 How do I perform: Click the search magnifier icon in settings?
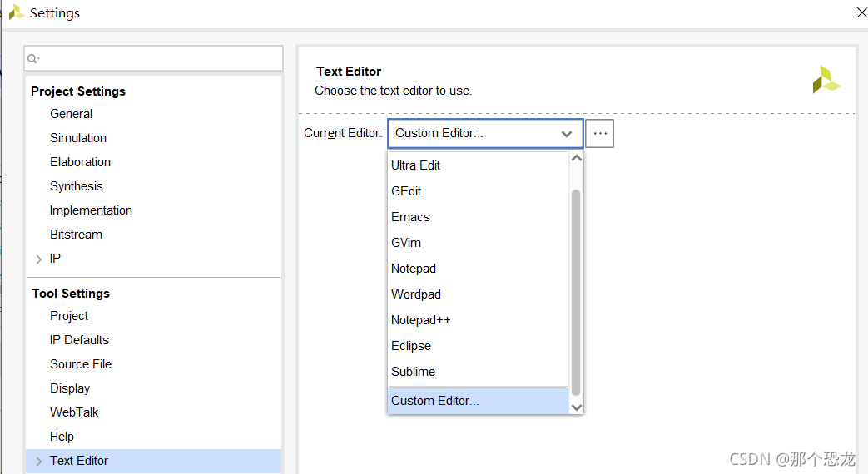pyautogui.click(x=33, y=59)
